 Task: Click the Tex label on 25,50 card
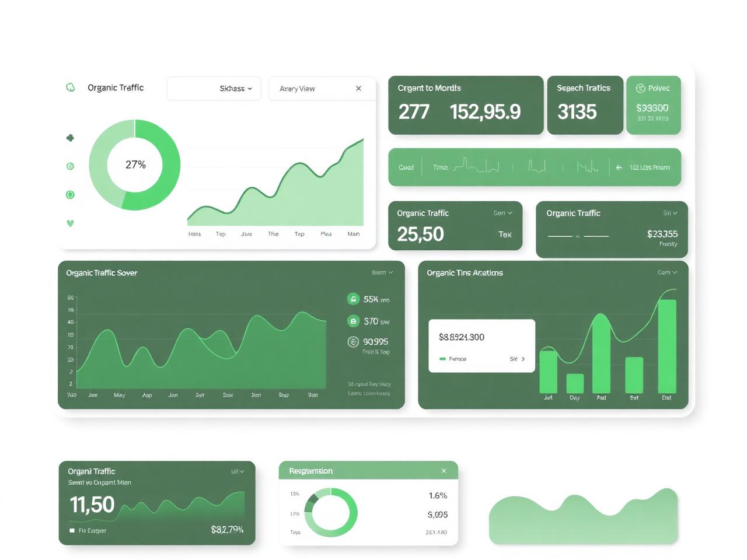click(505, 235)
